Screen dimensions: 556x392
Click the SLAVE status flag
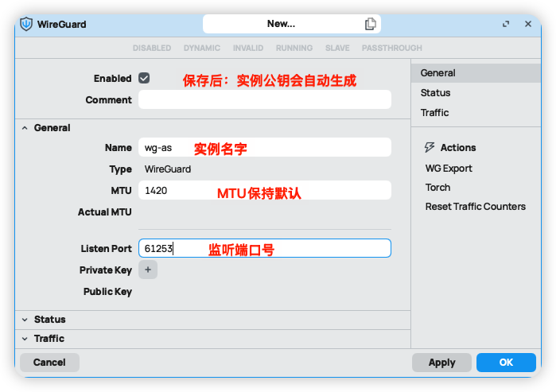[337, 49]
